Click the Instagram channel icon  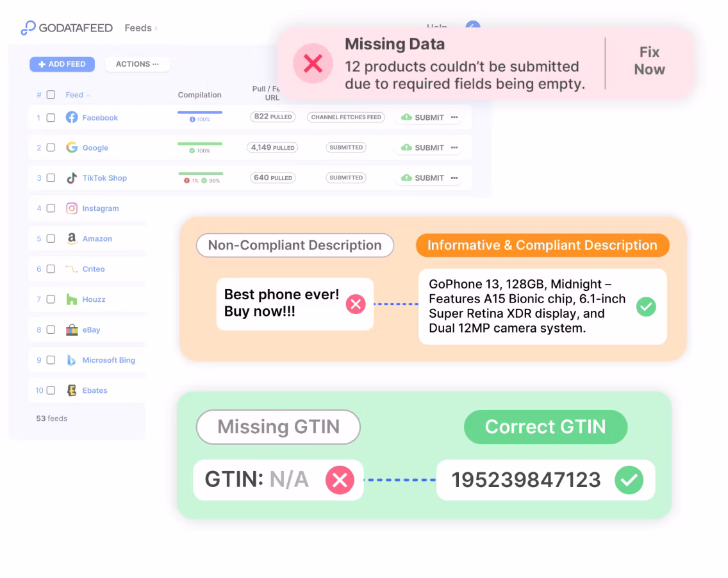[72, 208]
